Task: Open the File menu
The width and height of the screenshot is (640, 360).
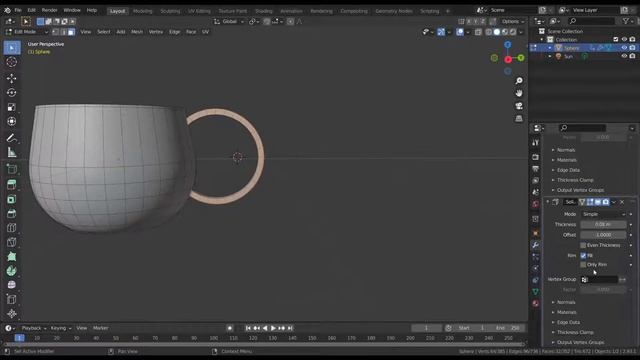Action: (x=18, y=10)
